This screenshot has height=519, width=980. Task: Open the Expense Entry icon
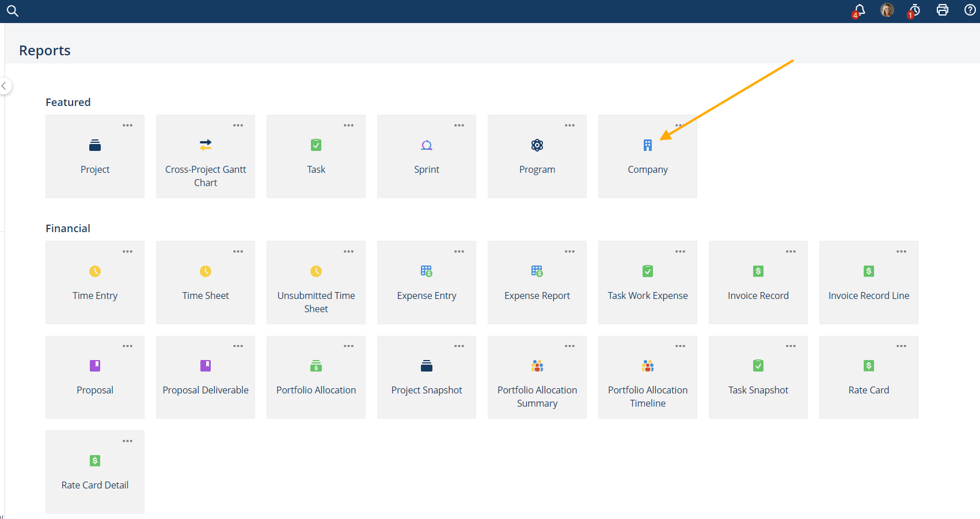427,271
